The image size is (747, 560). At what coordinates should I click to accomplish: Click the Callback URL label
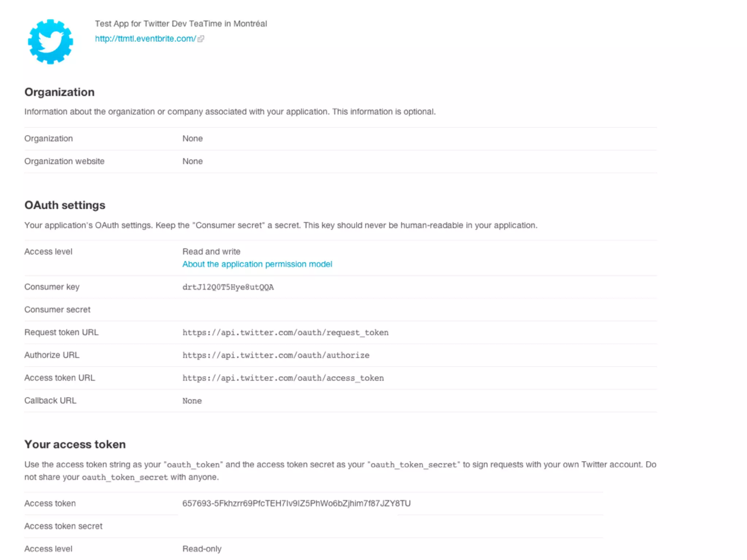(50, 401)
